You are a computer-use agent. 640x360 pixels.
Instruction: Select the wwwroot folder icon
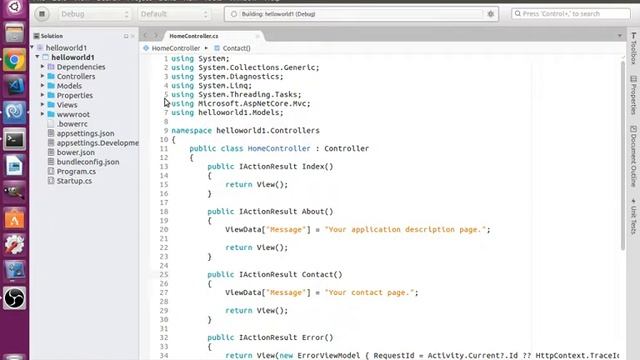51,114
